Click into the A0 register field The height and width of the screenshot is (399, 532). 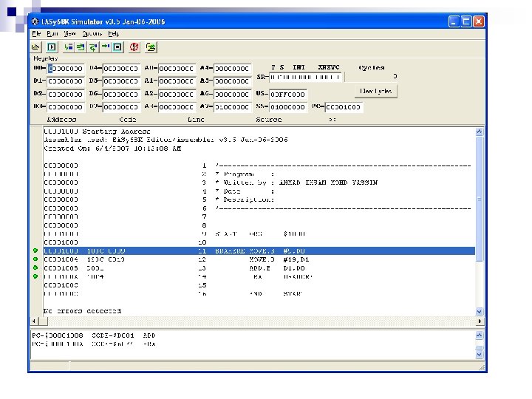[177, 69]
